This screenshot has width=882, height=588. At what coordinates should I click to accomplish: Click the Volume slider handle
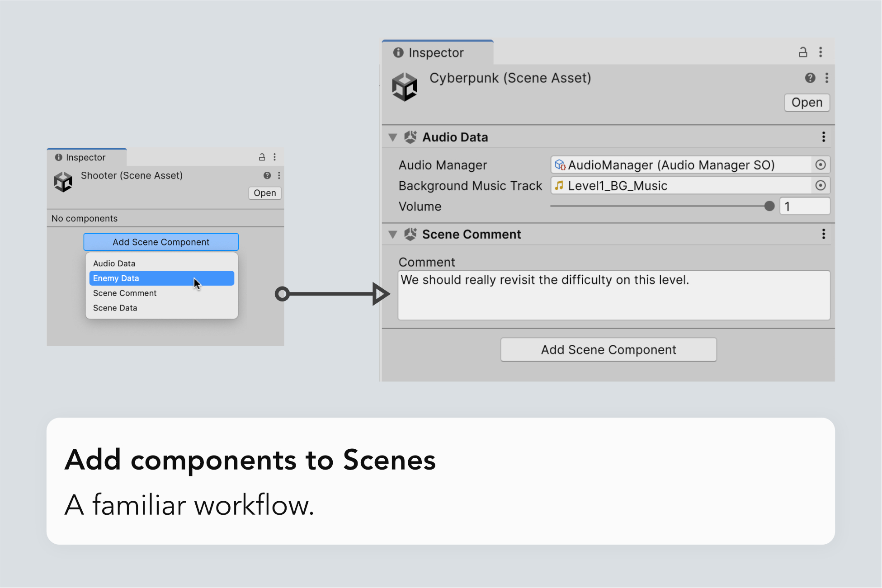pos(769,207)
